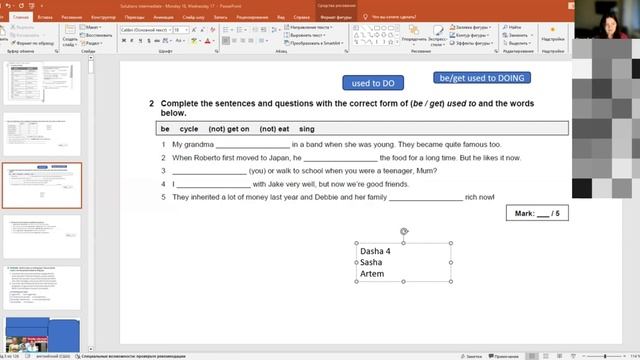Open the Text Direction dropdown
The height and width of the screenshot is (360, 640).
(308, 27)
